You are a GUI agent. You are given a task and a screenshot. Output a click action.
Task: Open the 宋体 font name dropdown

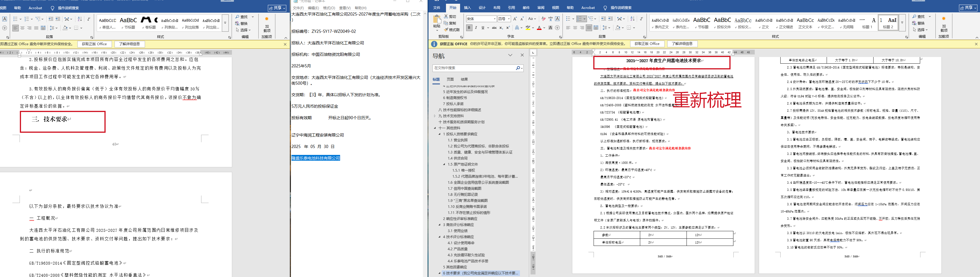(495, 19)
